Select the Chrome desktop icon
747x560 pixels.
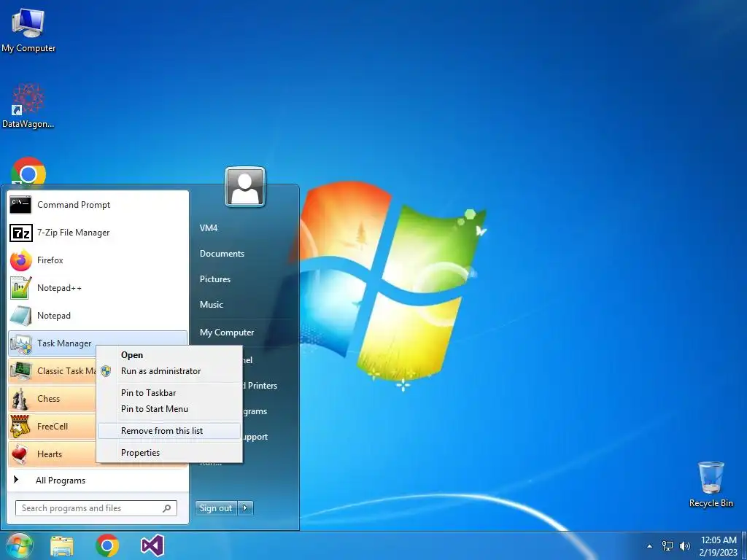28,171
